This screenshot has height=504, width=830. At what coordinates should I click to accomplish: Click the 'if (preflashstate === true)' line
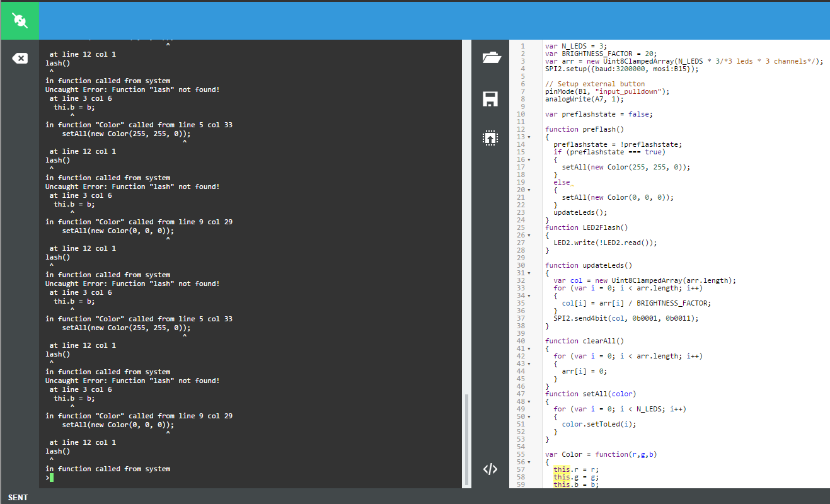tap(609, 152)
